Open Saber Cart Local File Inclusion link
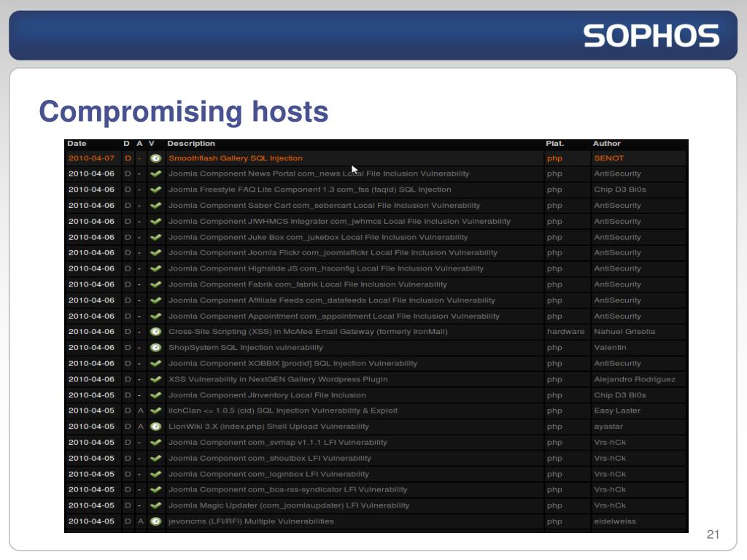The width and height of the screenshot is (747, 560). click(324, 206)
